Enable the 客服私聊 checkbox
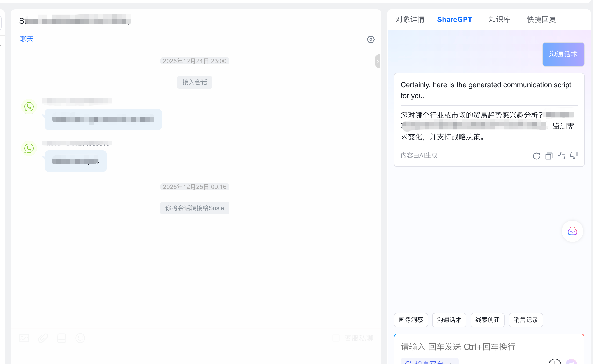Image resolution: width=593 pixels, height=364 pixels. tap(336, 338)
